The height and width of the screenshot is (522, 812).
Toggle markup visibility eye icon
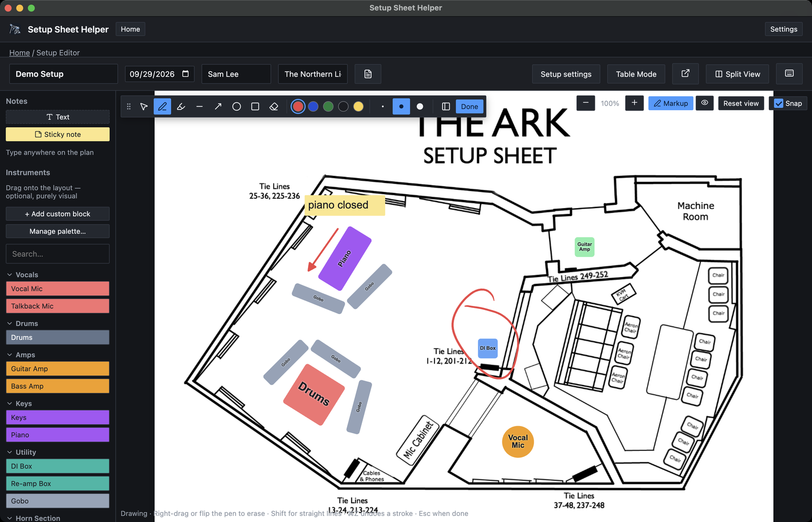click(x=705, y=103)
